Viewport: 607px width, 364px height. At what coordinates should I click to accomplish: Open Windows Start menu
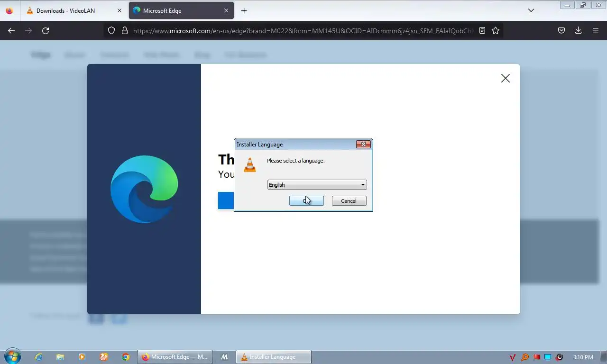point(12,356)
